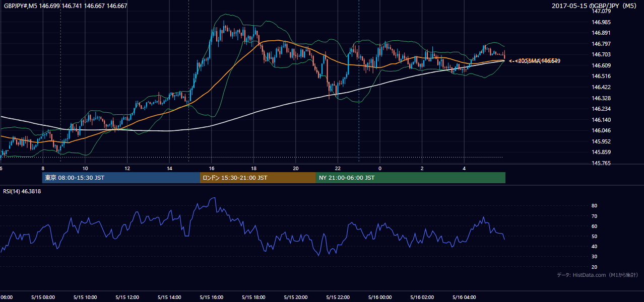The width and height of the screenshot is (644, 302).
Task: Click the 146.234 price axis label
Action: pos(601,109)
